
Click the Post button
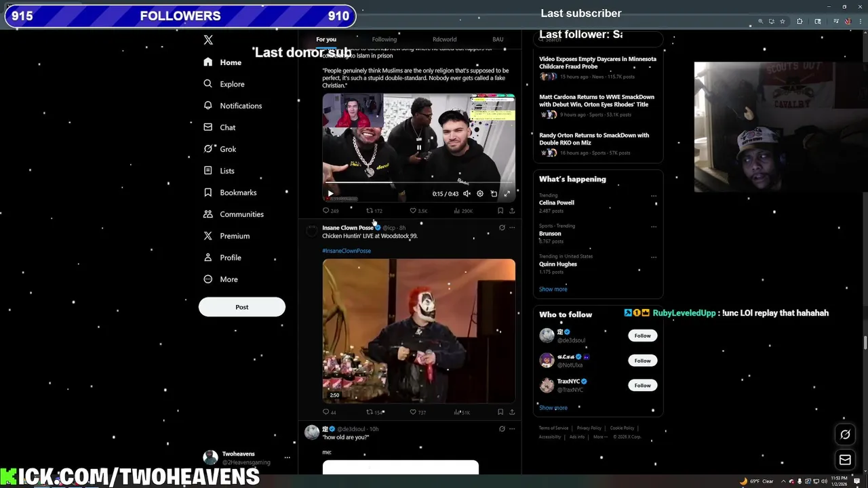[x=242, y=307]
